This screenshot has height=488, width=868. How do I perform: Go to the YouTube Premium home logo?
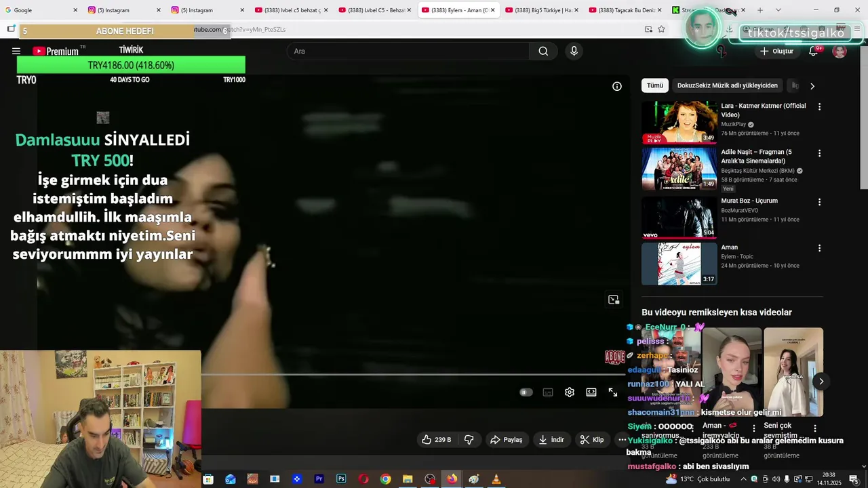(55, 51)
